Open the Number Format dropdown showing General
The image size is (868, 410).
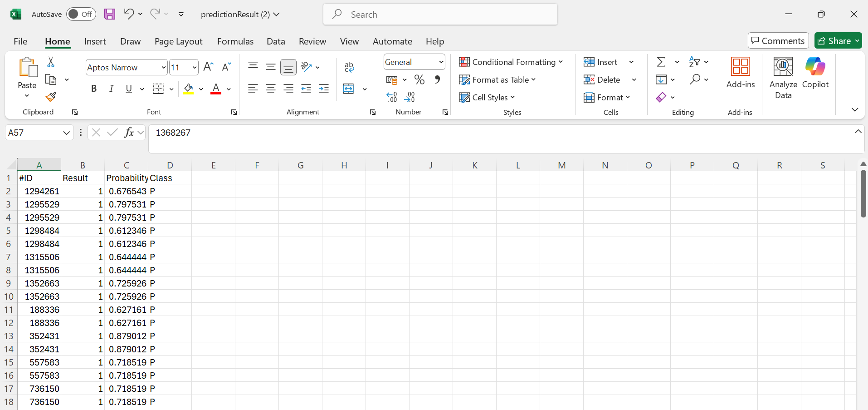click(414, 62)
